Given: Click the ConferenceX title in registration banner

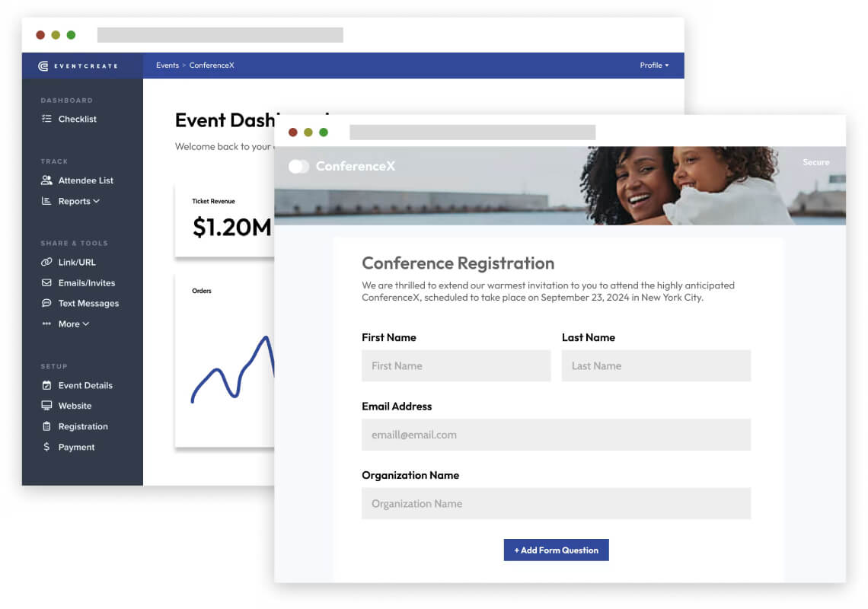Looking at the screenshot, I should pyautogui.click(x=356, y=166).
